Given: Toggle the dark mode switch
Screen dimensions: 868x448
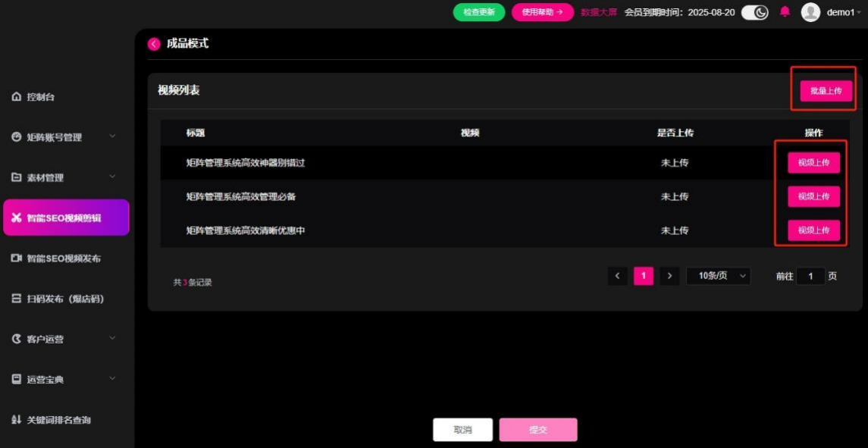Looking at the screenshot, I should pyautogui.click(x=754, y=12).
